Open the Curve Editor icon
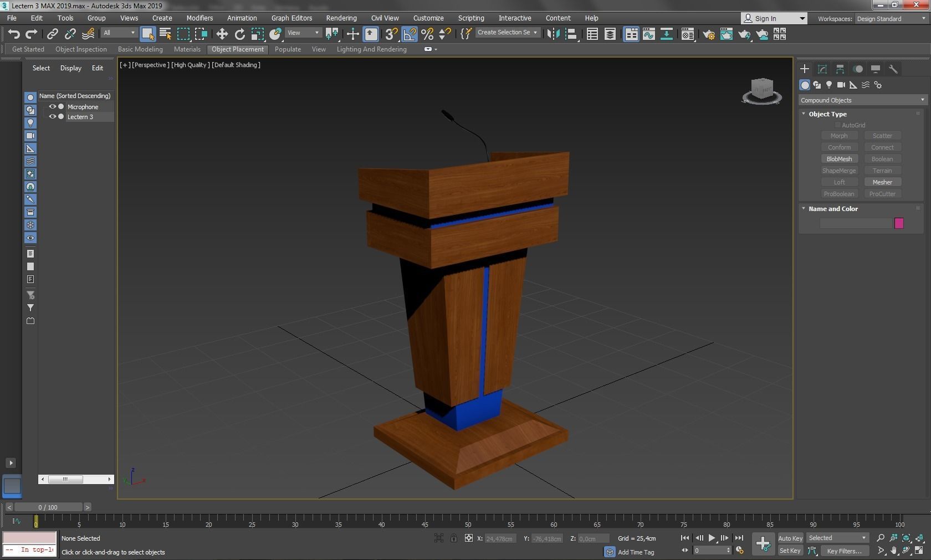The width and height of the screenshot is (931, 560). click(648, 34)
